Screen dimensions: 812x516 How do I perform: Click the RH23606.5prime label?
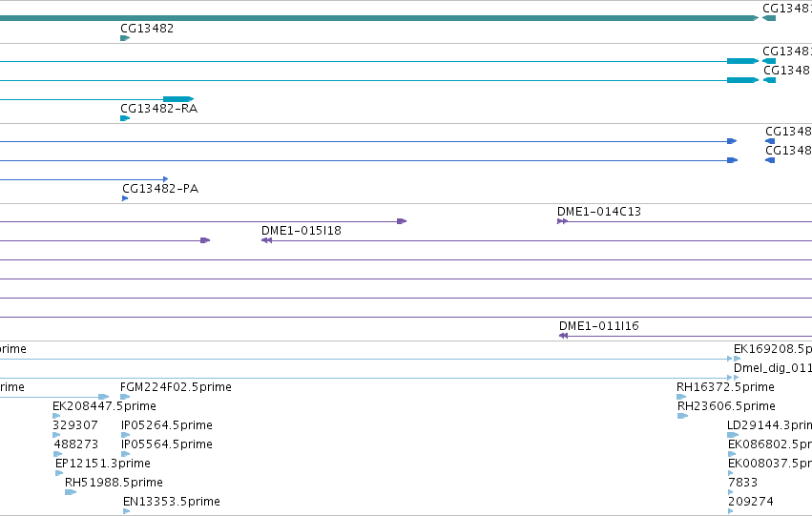pos(726,406)
